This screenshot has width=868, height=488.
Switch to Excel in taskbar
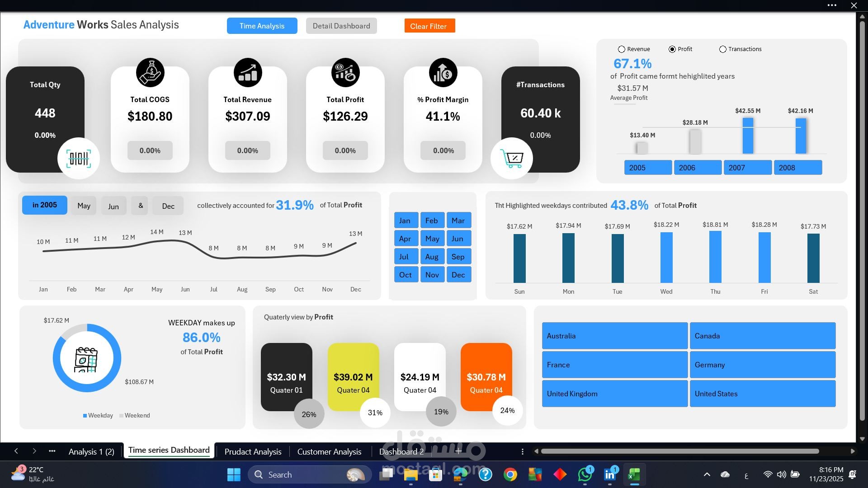tap(634, 475)
